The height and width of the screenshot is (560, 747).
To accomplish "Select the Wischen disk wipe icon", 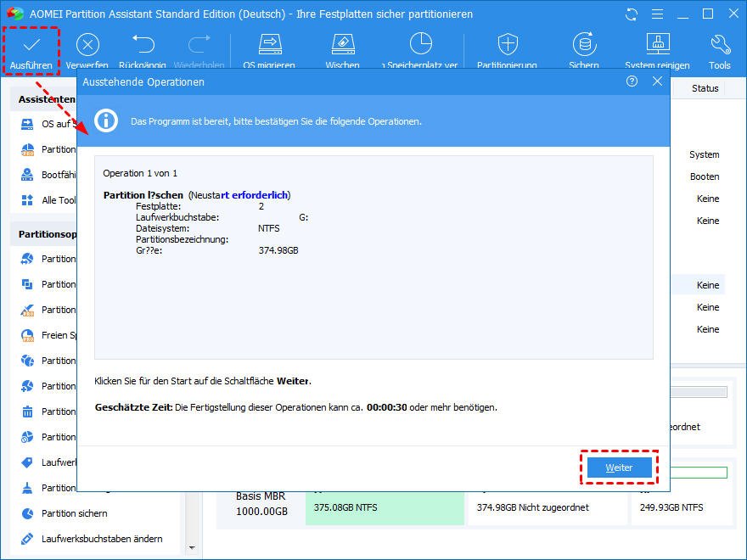I will coord(341,45).
